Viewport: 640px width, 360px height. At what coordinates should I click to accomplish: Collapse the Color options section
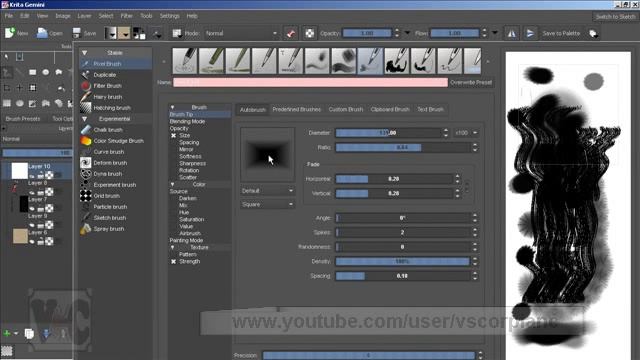click(173, 184)
